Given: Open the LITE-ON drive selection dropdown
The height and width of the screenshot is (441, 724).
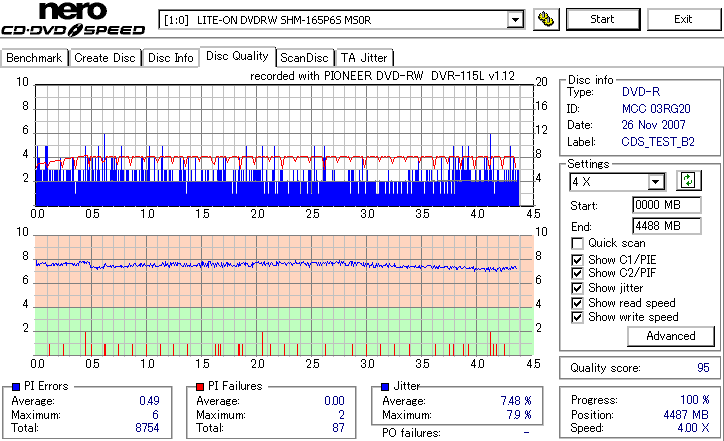Looking at the screenshot, I should click(x=515, y=20).
